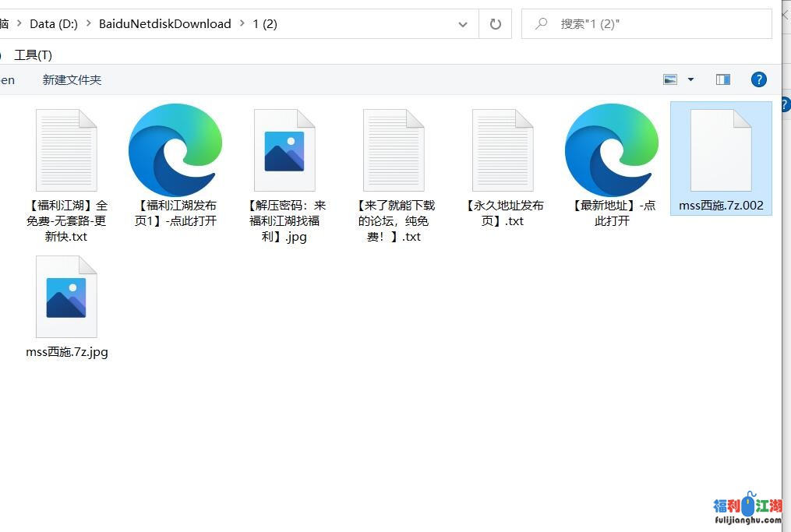Toggle the preview pane

[722, 79]
